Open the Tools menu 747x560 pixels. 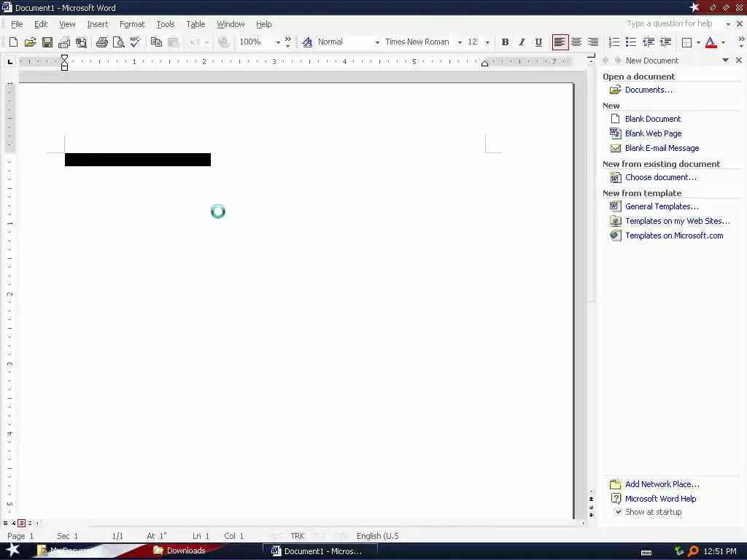(166, 24)
